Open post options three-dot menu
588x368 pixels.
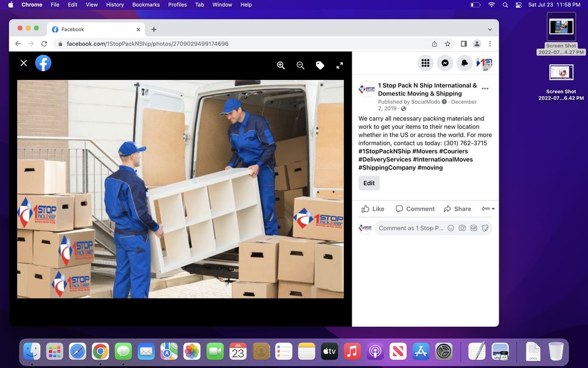point(485,89)
